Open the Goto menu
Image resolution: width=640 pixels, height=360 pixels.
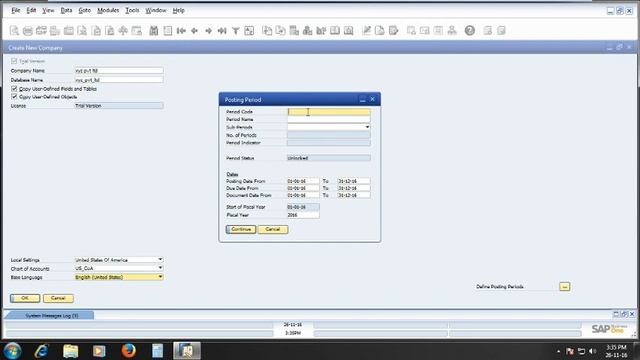click(84, 10)
